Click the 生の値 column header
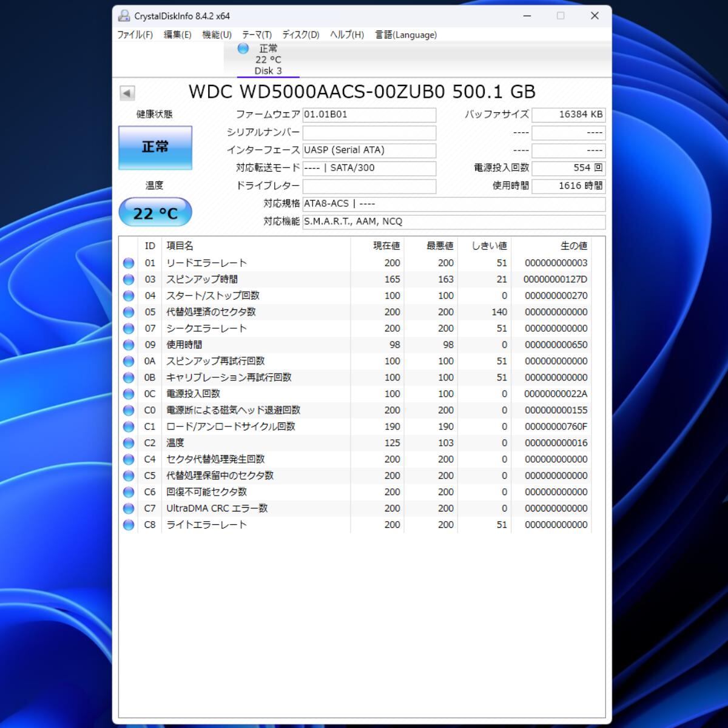 tap(573, 246)
